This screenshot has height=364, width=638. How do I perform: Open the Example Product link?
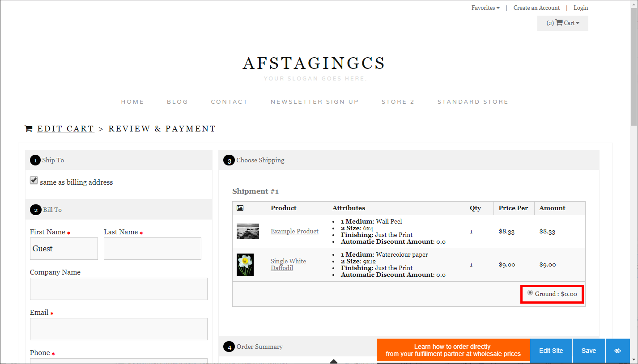pyautogui.click(x=294, y=231)
